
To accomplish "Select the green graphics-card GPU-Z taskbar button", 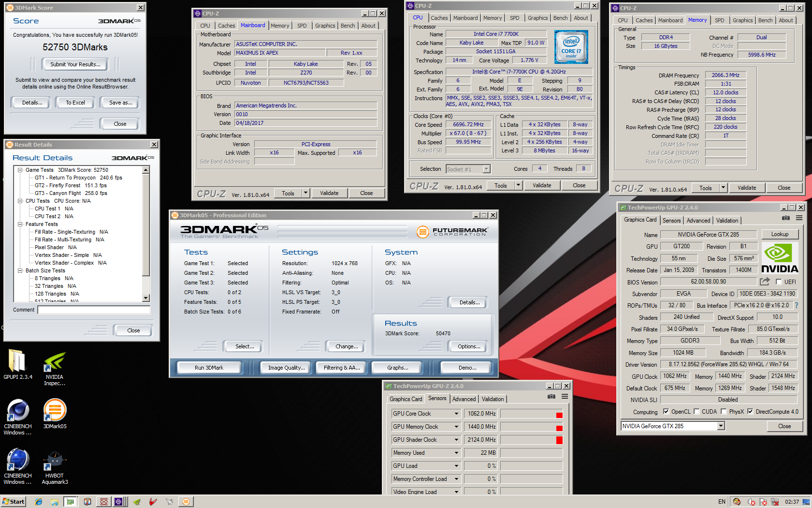I will [71, 502].
